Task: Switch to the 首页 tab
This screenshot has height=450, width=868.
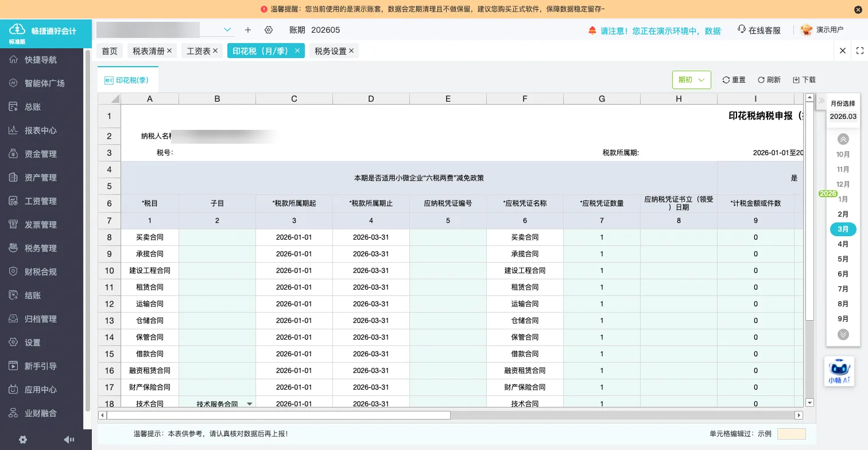Action: coord(110,51)
